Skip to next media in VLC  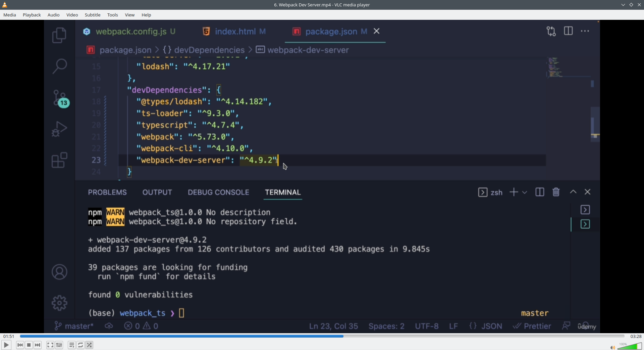click(38, 345)
